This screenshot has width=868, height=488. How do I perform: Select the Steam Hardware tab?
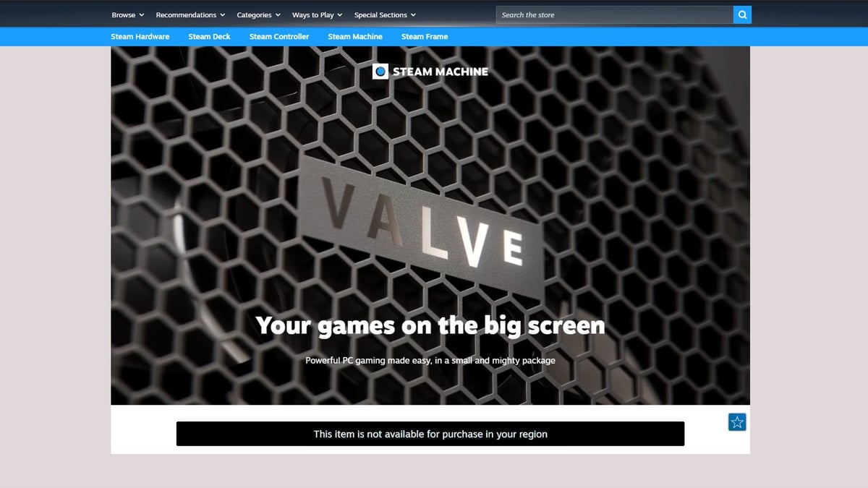(140, 36)
